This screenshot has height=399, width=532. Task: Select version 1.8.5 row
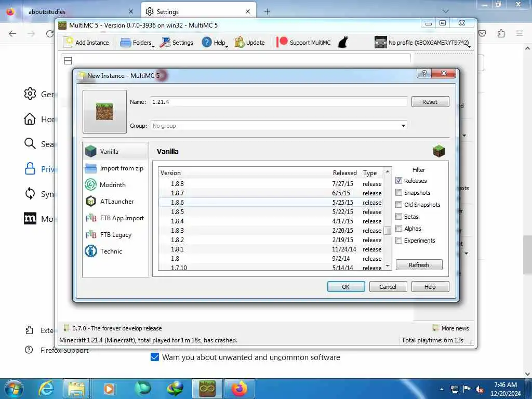pos(271,212)
